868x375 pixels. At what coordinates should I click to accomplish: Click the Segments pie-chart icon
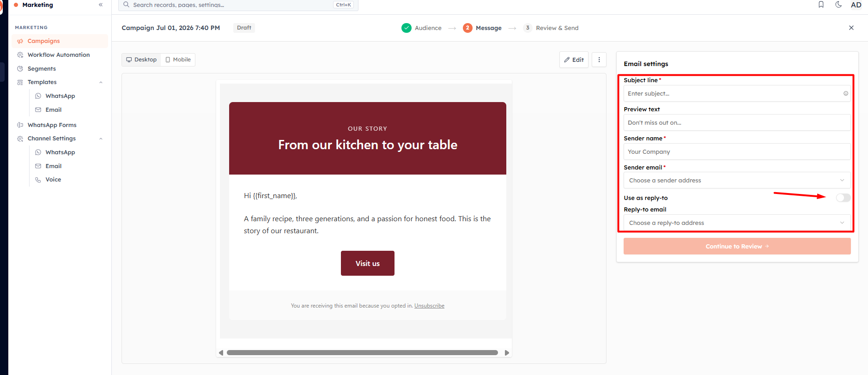20,69
